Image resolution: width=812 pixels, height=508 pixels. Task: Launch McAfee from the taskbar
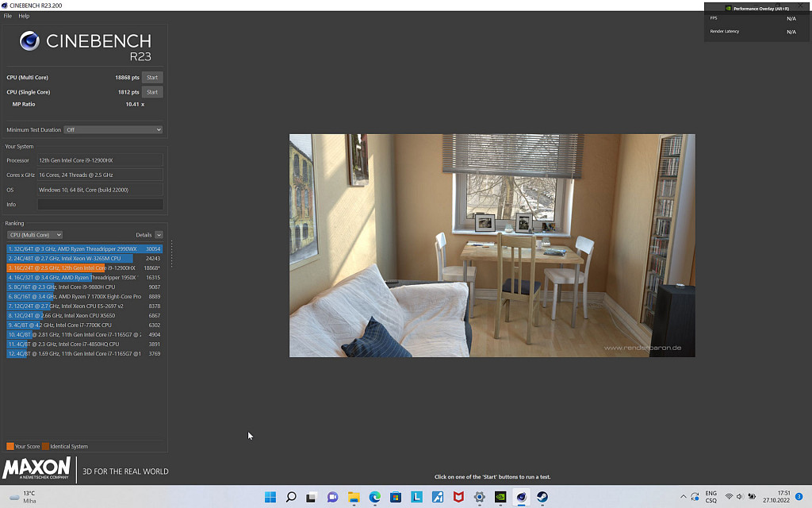coord(458,497)
